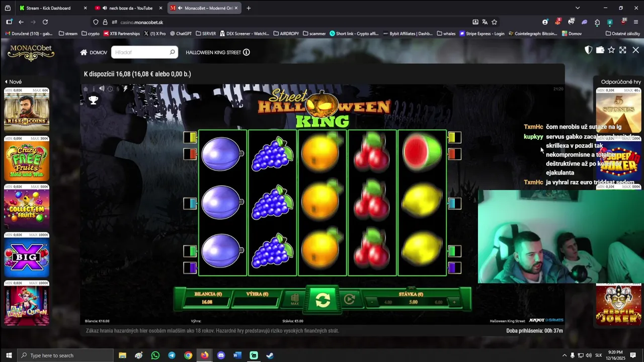The height and width of the screenshot is (362, 644).
Task: Increase the stake using the plus button
Action: pyautogui.click(x=454, y=302)
